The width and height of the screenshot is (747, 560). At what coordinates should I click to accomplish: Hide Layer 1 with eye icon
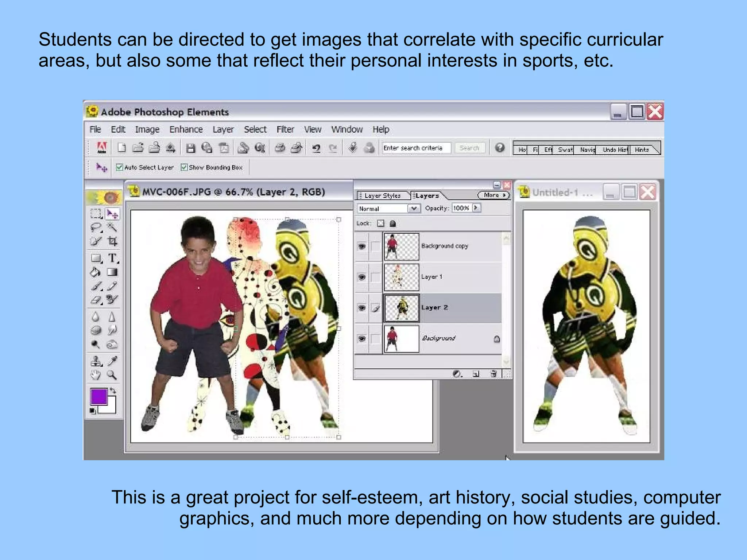[x=362, y=277]
